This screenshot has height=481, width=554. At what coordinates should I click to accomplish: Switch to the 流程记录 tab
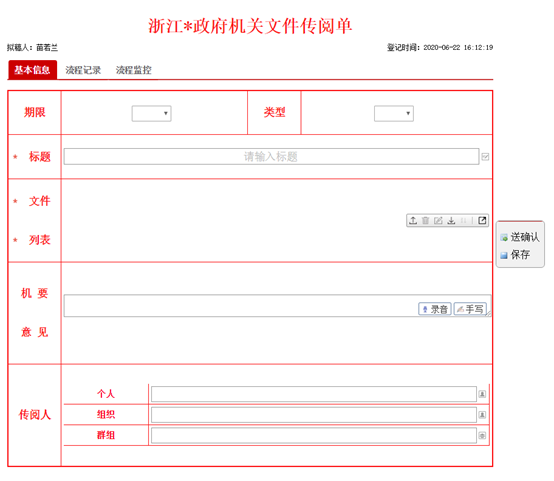pos(83,70)
